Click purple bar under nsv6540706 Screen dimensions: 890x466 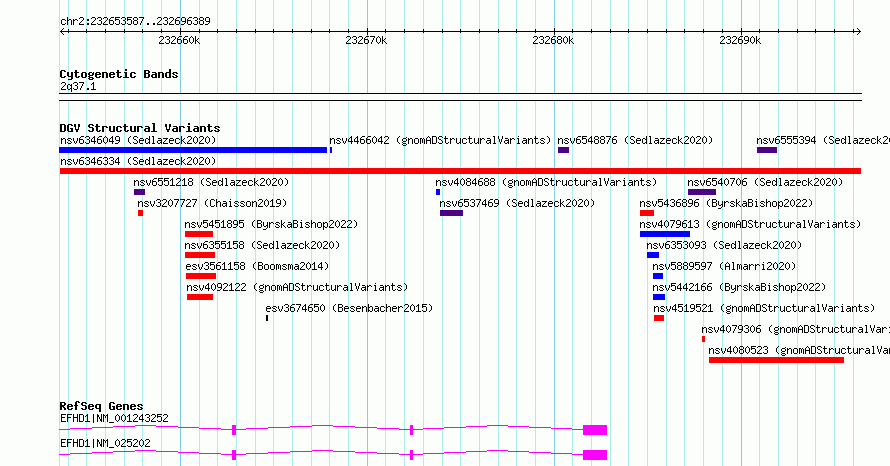tap(702, 192)
